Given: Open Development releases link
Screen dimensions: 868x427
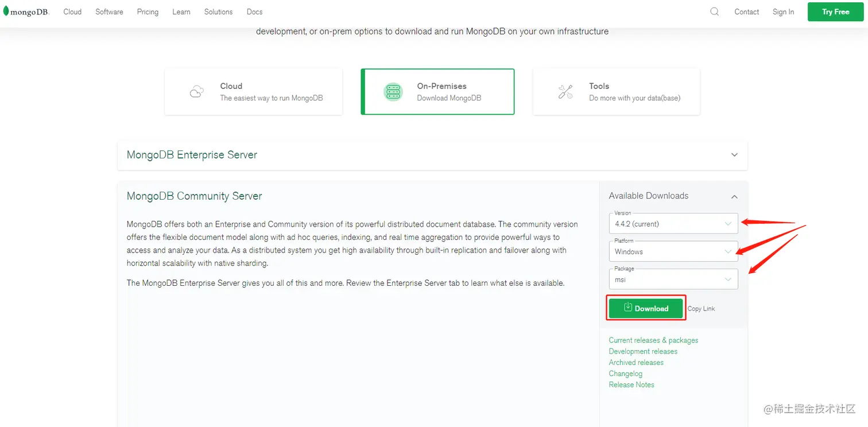Looking at the screenshot, I should [643, 351].
